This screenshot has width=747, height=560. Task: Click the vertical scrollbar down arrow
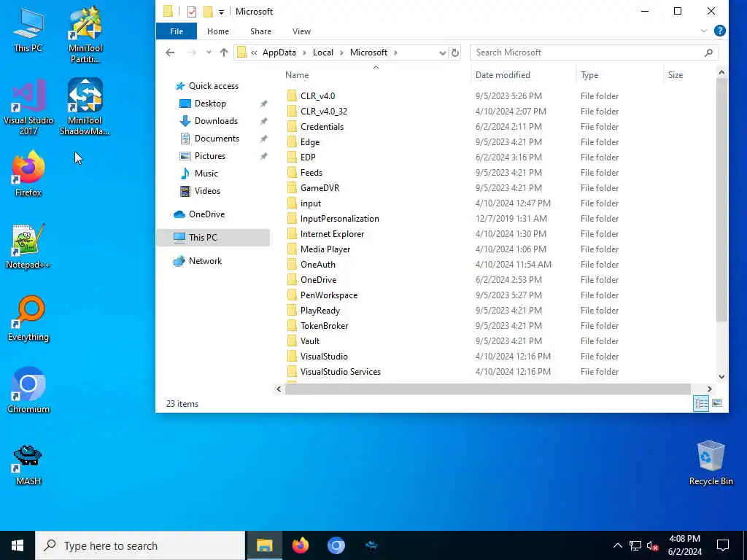721,377
